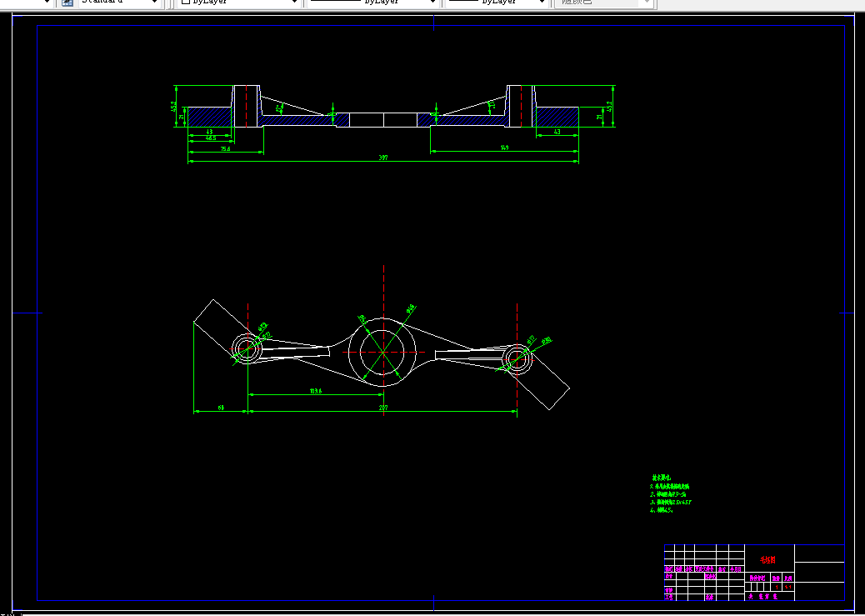Select the 61 dimension at bottom left
The image size is (865, 616).
(221, 408)
